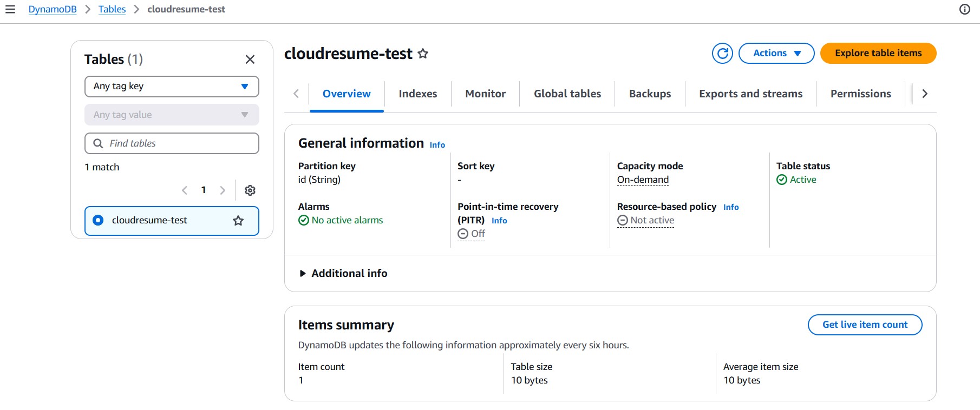Image resolution: width=980 pixels, height=410 pixels.
Task: Click the search magnifier in Find tables
Action: pyautogui.click(x=98, y=143)
